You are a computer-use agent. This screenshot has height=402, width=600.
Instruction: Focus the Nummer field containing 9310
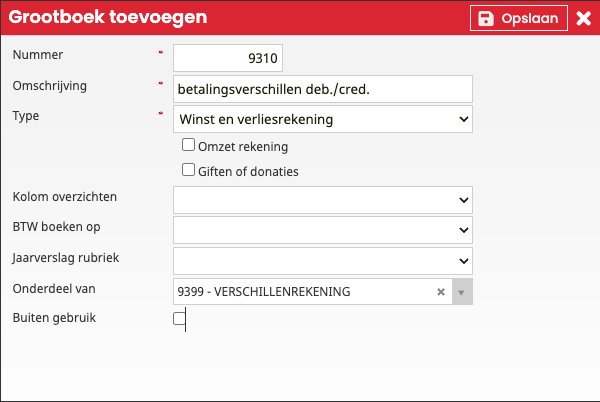pos(228,58)
